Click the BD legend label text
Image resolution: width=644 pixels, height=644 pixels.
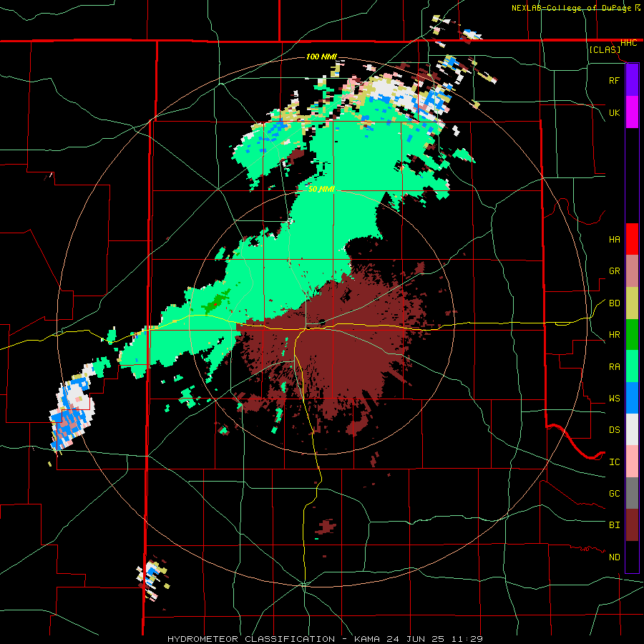pos(614,303)
